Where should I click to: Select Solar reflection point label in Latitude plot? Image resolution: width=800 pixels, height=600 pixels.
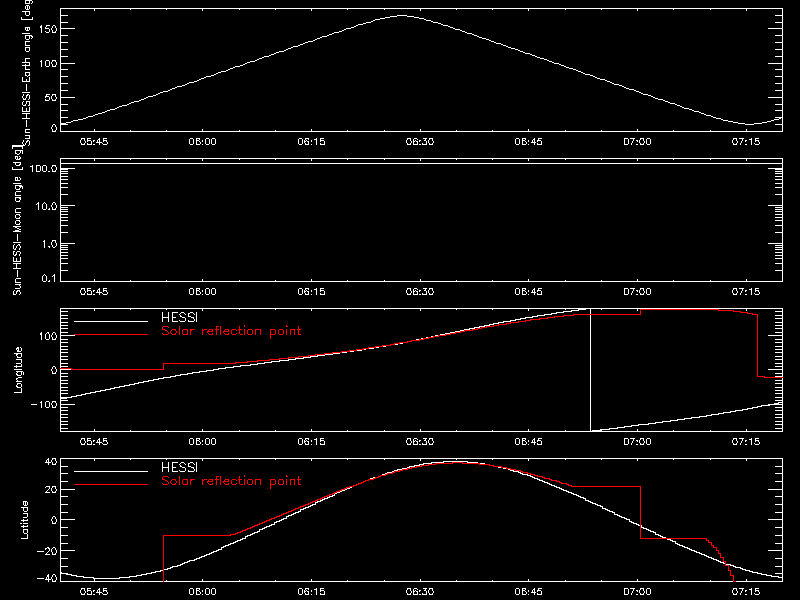231,481
